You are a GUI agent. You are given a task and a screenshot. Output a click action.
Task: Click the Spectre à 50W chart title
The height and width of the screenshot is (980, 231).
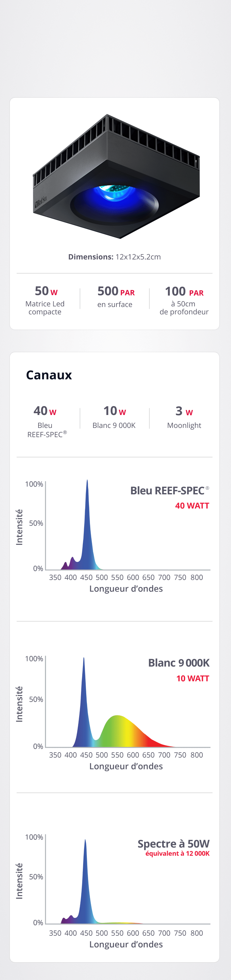pos(173,844)
